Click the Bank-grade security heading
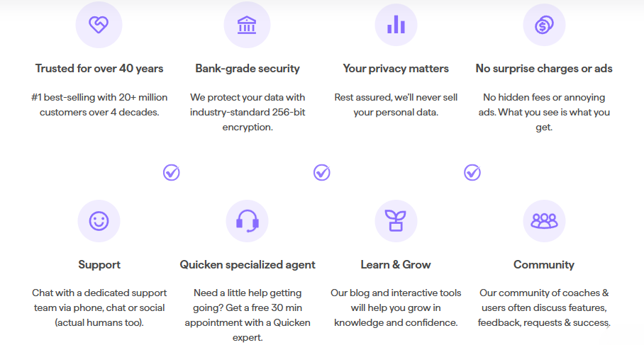 pos(248,69)
